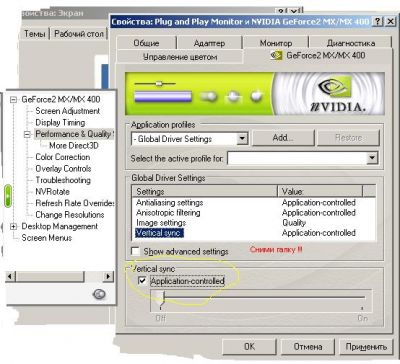
Task: Switch to the Общие tab
Action: tap(146, 43)
